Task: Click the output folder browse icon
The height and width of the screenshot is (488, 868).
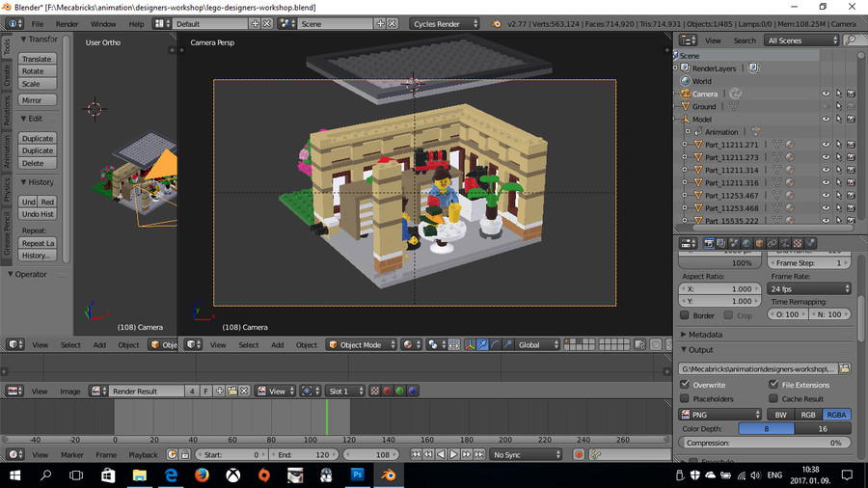Action: (845, 368)
